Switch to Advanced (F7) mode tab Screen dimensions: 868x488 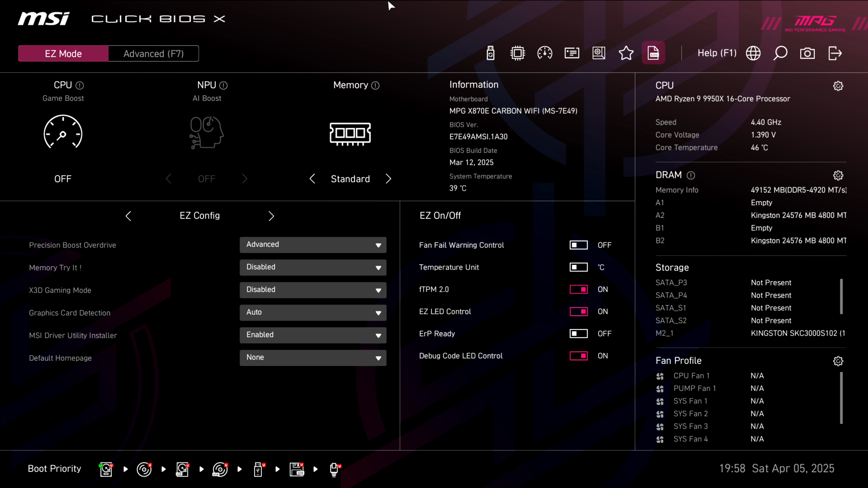pyautogui.click(x=154, y=54)
